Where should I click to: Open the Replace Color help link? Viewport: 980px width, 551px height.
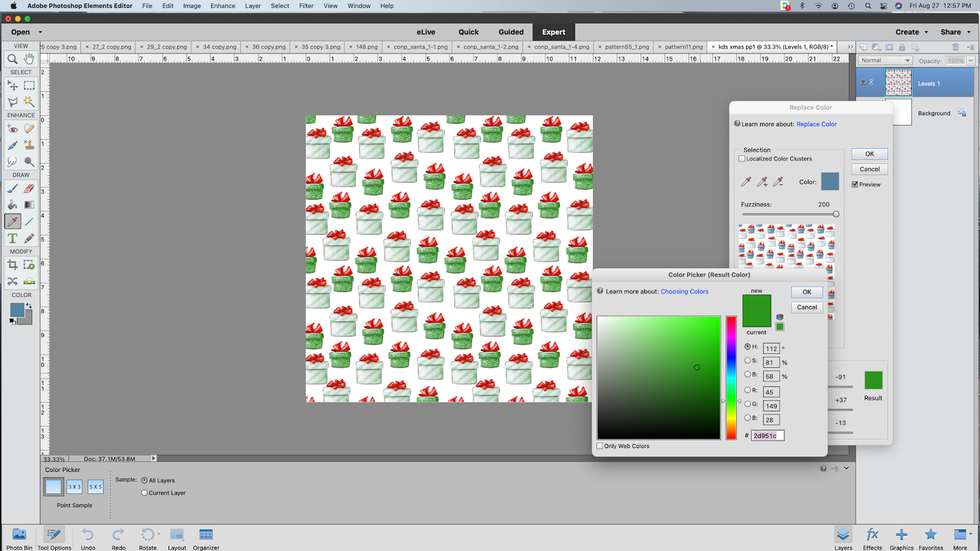click(x=816, y=124)
